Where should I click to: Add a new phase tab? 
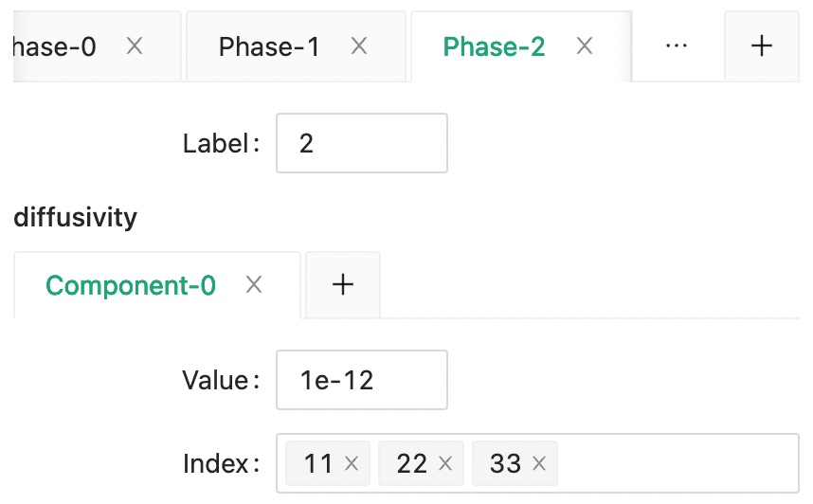[x=762, y=45]
